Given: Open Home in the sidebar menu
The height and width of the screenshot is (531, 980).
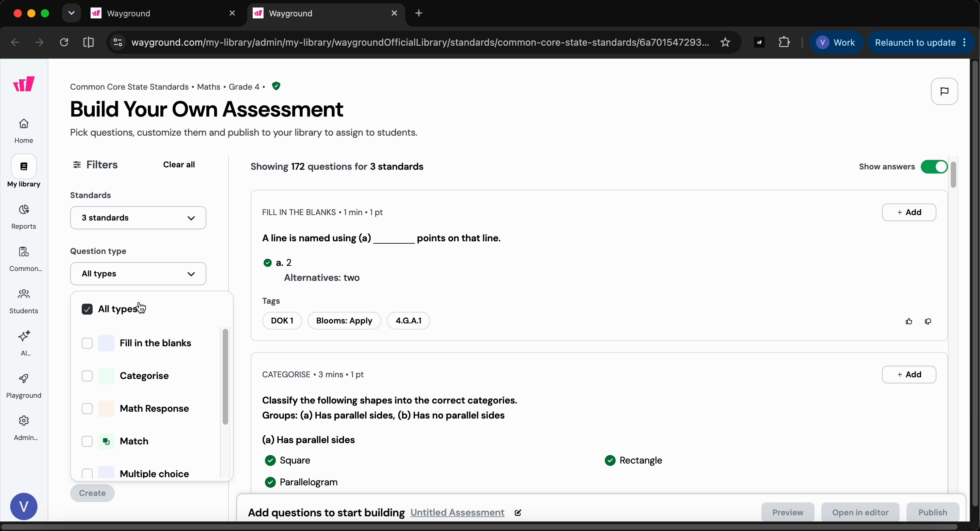Looking at the screenshot, I should (x=23, y=131).
